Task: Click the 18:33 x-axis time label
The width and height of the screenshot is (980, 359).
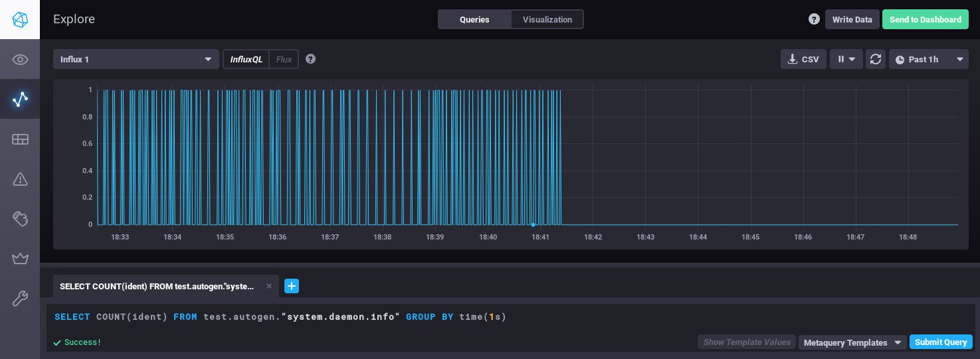Action: tap(120, 237)
